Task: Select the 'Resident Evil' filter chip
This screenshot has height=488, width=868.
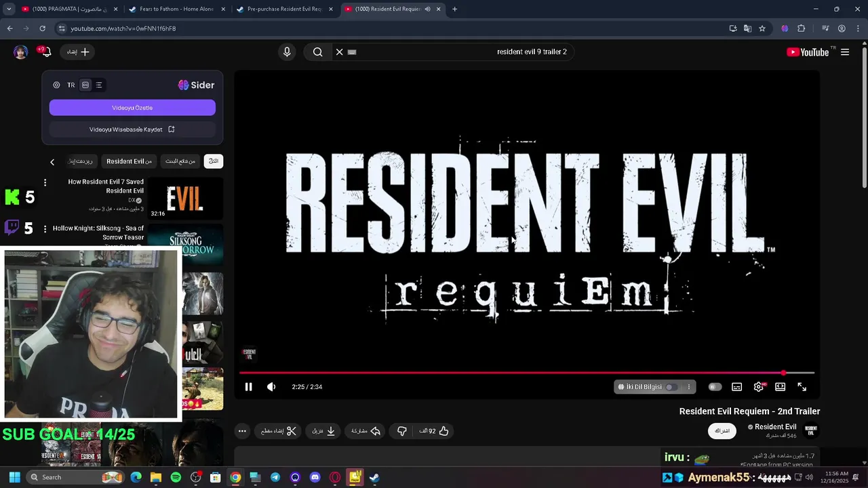Action: pyautogui.click(x=129, y=161)
